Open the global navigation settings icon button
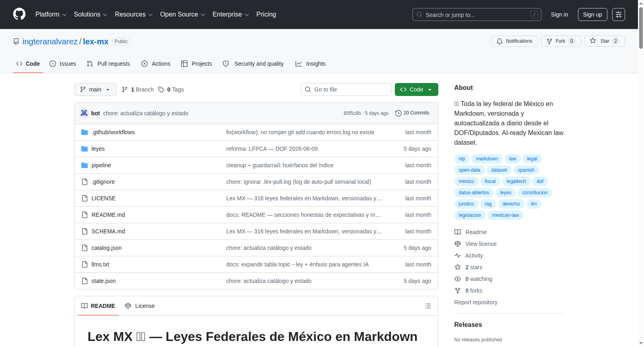644x347 pixels. tap(619, 15)
